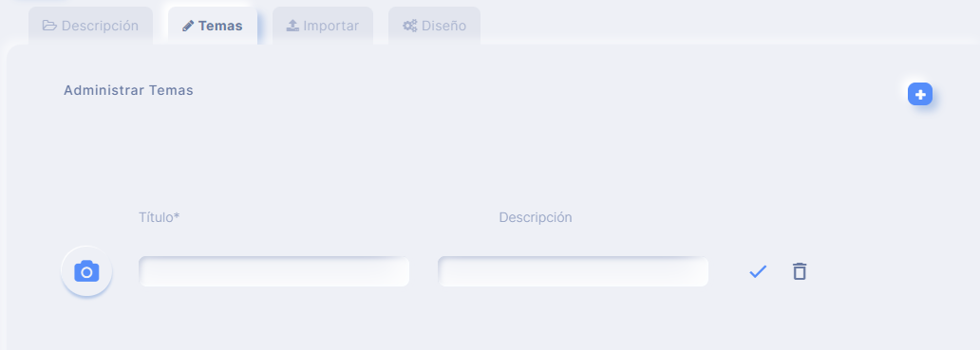Click the Administrar Temas heading
This screenshot has width=980, height=350.
coord(129,90)
